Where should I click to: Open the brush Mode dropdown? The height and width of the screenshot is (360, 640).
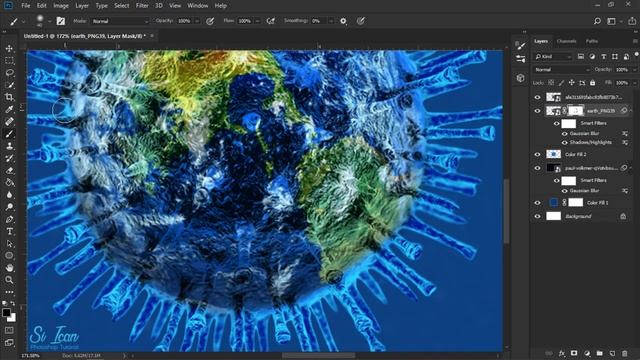[x=120, y=21]
